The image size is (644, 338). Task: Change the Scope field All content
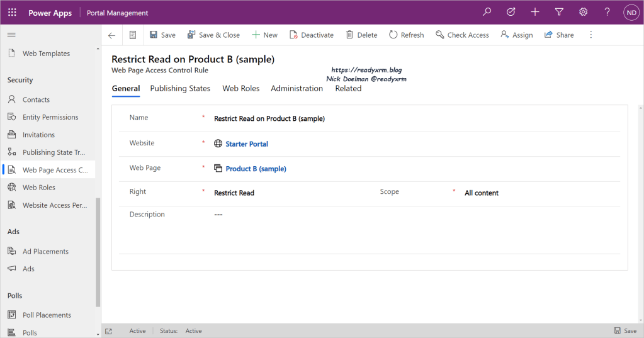tap(482, 193)
